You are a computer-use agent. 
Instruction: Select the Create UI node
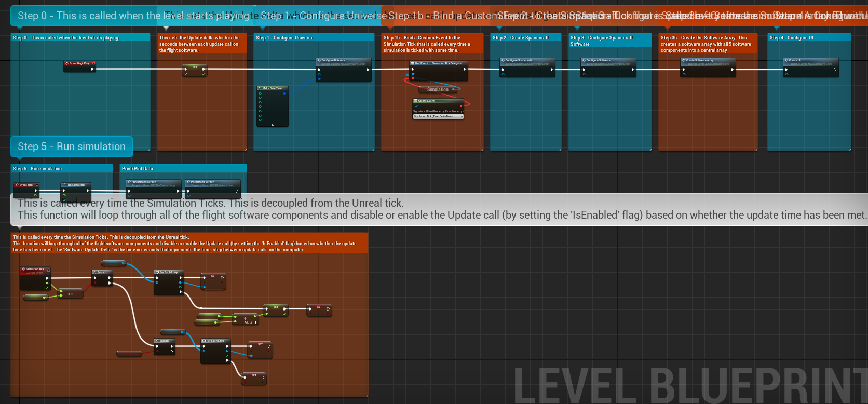810,61
